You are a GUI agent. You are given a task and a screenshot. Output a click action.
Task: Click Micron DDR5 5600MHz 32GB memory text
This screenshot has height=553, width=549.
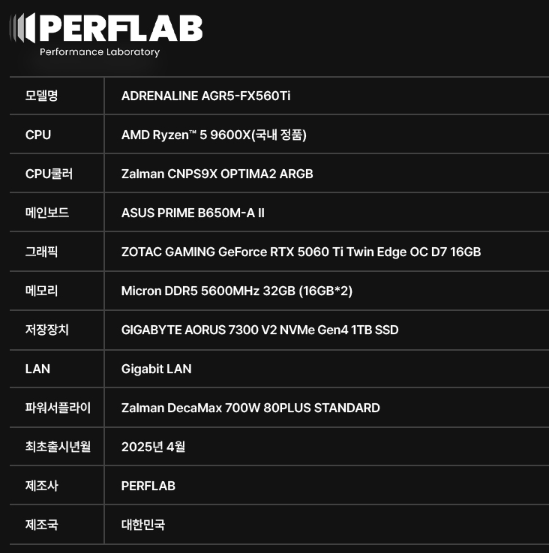click(237, 291)
